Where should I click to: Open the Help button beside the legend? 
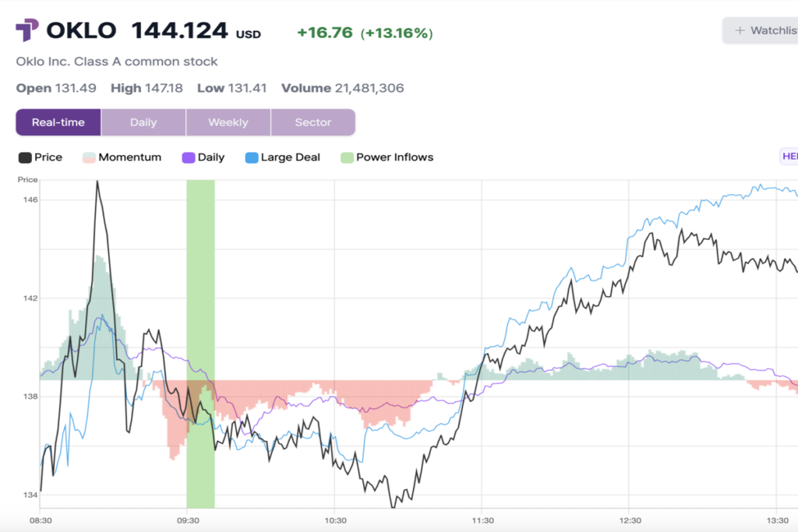point(789,157)
